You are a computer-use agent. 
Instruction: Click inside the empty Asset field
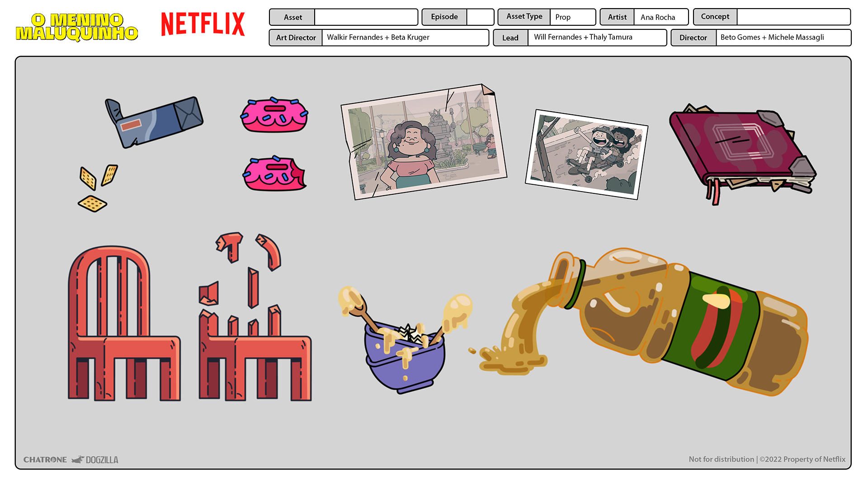coord(366,17)
